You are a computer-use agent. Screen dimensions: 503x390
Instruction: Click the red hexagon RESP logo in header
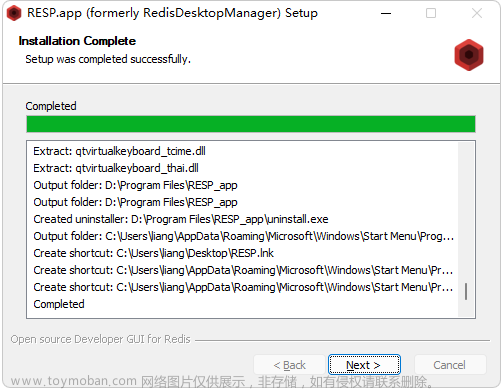469,55
